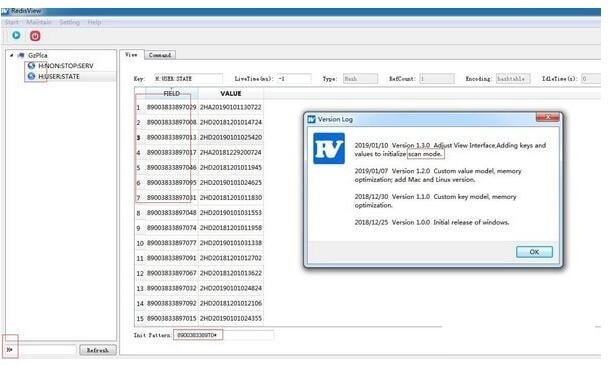Screen dimensions: 611x365
Task: Select the H:NON:STOP:SERV tree item
Action: click(66, 66)
